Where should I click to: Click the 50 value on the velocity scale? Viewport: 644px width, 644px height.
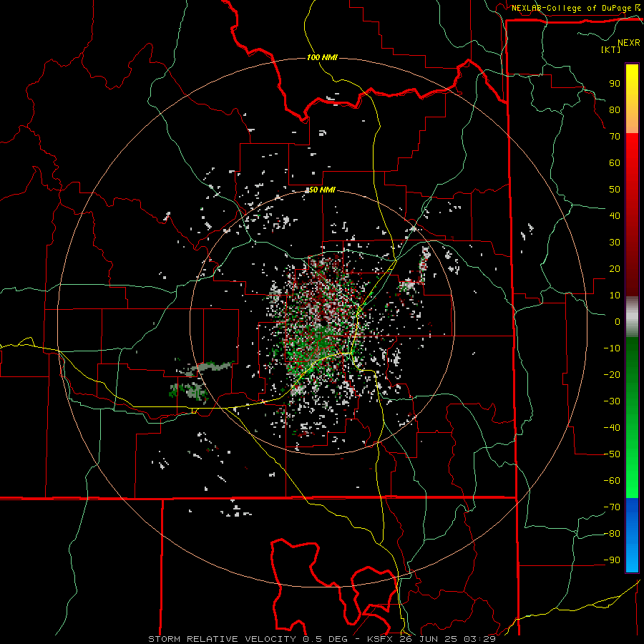coord(615,190)
